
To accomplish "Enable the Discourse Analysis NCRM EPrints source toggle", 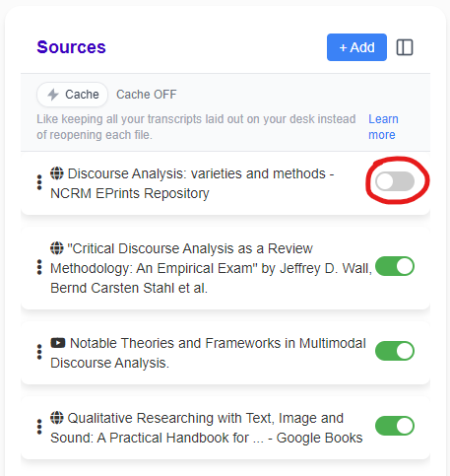I will click(395, 181).
